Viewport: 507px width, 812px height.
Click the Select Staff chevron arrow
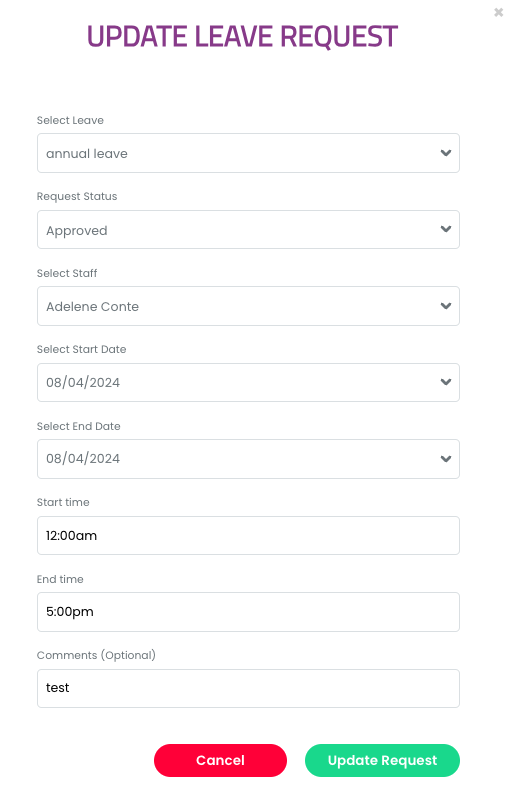tap(445, 306)
